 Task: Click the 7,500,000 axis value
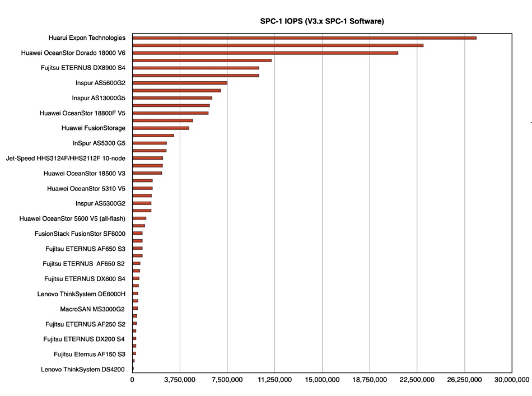[227, 380]
